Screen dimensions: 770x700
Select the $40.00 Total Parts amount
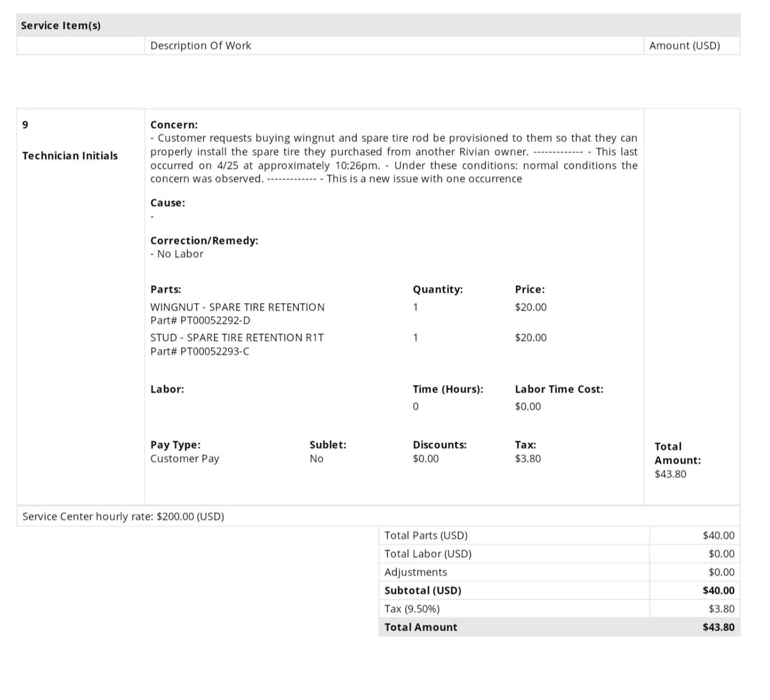tap(718, 535)
